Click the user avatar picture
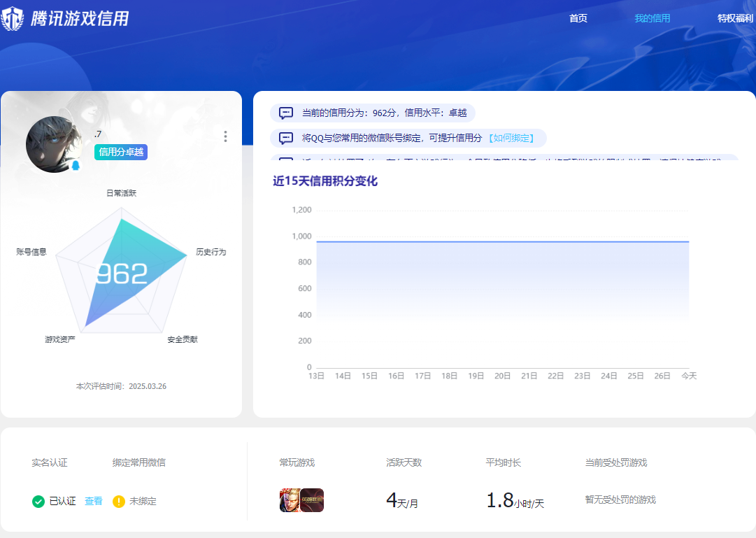 point(54,144)
